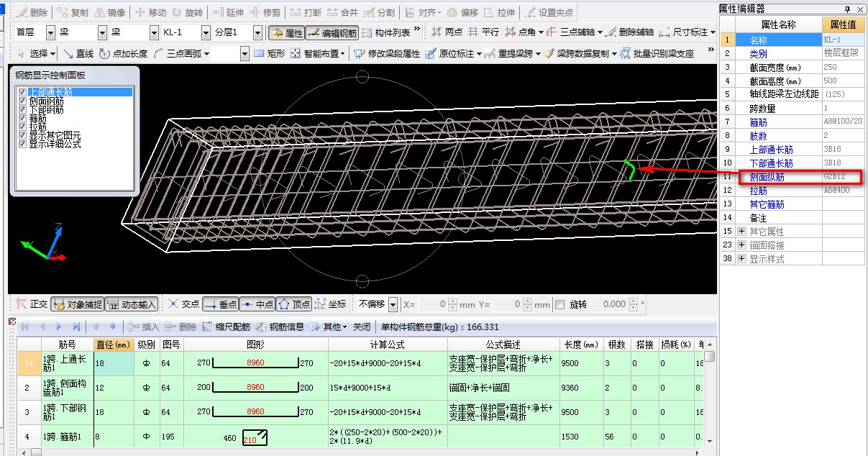Open the 智能布置 menu
Screen dimensions: 868x456
319,53
